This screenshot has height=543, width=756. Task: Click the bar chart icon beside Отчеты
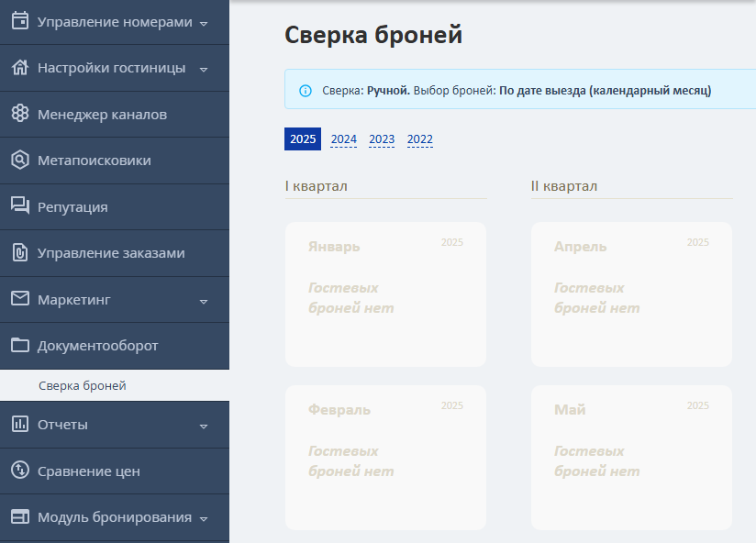[20, 424]
